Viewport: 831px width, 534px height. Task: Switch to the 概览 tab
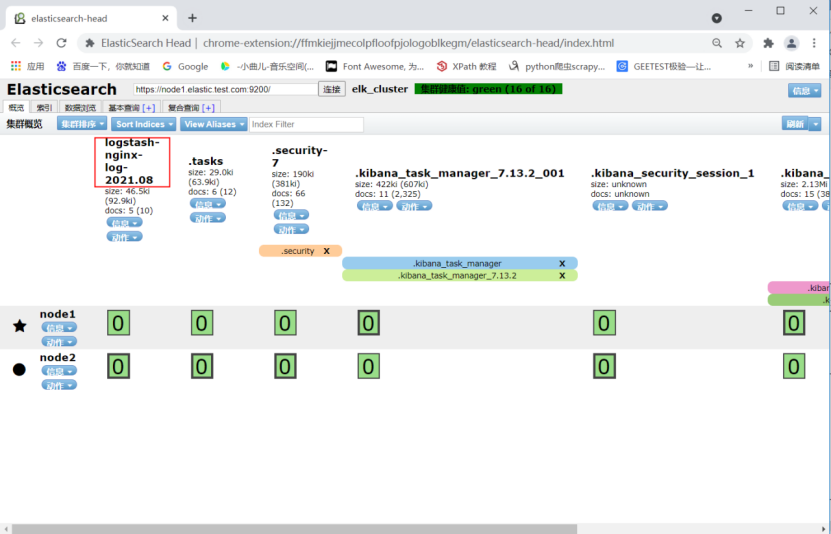16,108
